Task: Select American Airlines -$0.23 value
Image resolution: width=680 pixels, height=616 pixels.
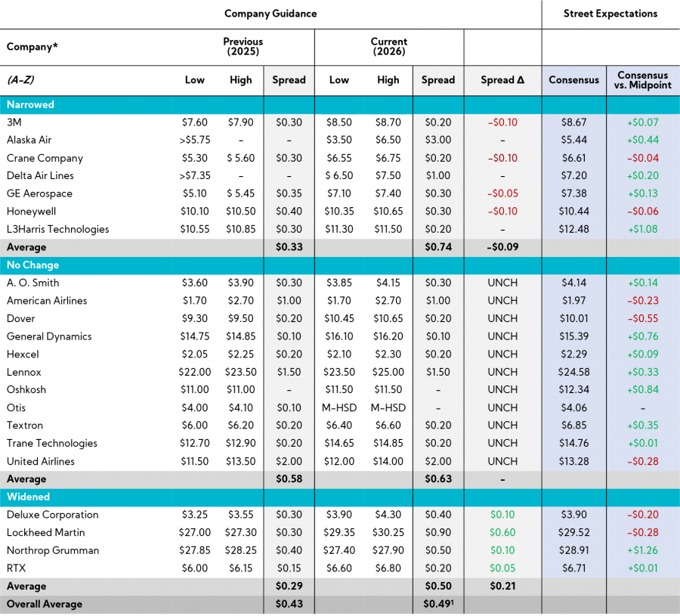Action: point(643,301)
